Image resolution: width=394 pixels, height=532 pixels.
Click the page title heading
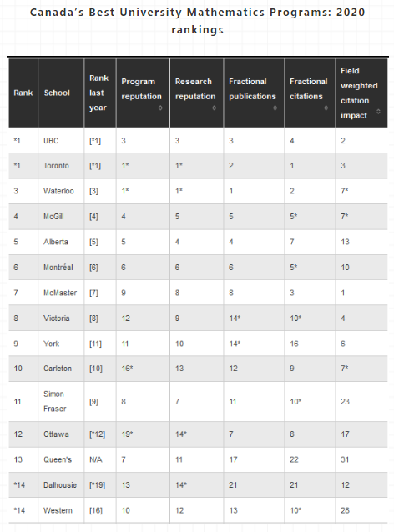pyautogui.click(x=197, y=21)
